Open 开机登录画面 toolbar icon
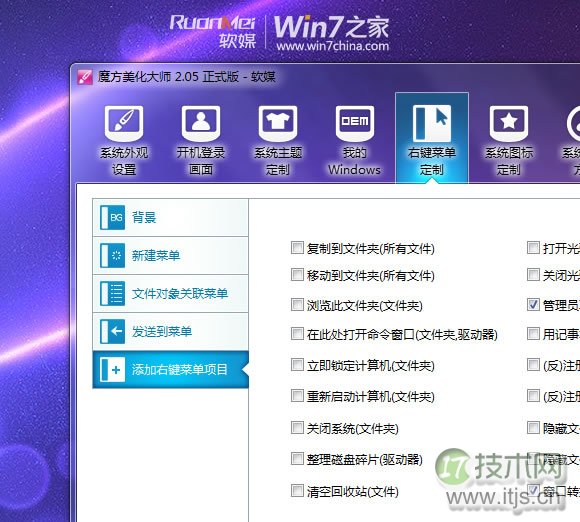This screenshot has height=522, width=580. pos(201,124)
